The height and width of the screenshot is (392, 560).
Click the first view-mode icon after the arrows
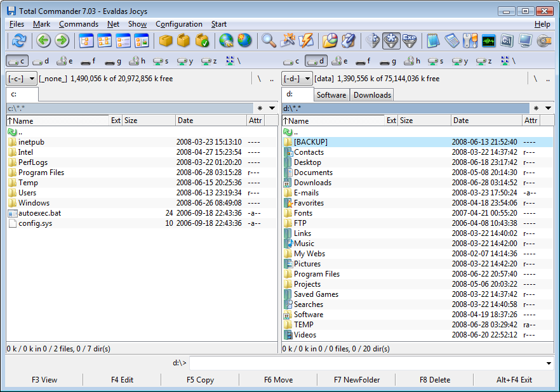tap(86, 41)
